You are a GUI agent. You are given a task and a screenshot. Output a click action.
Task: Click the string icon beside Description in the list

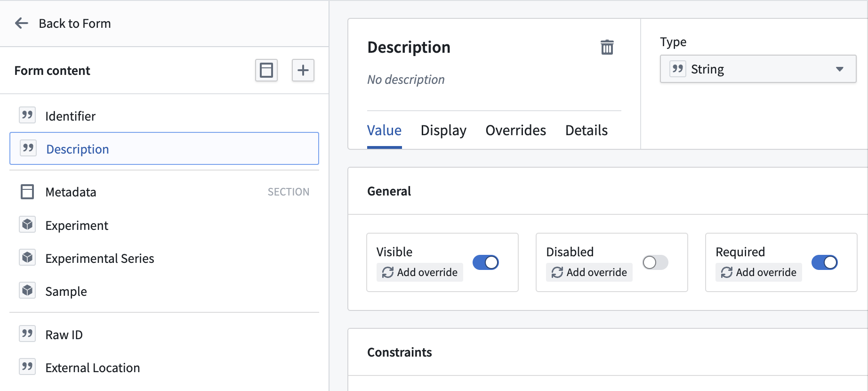pos(28,148)
